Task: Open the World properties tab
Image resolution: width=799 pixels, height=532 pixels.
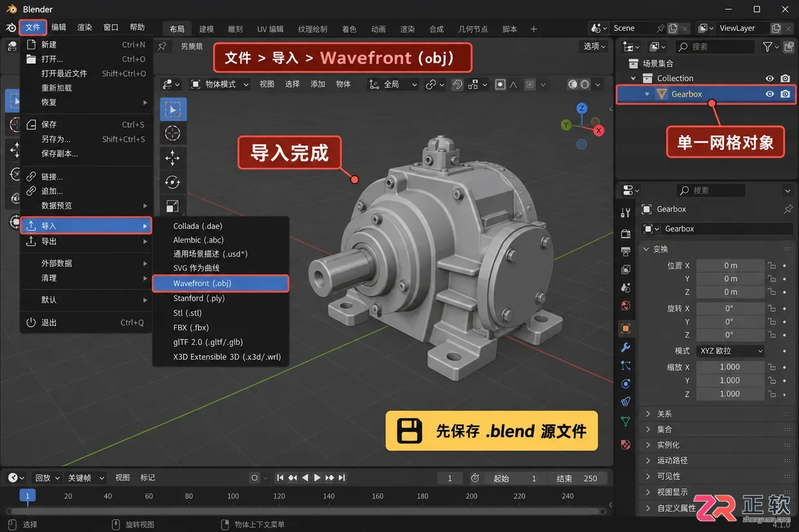Action: click(625, 306)
